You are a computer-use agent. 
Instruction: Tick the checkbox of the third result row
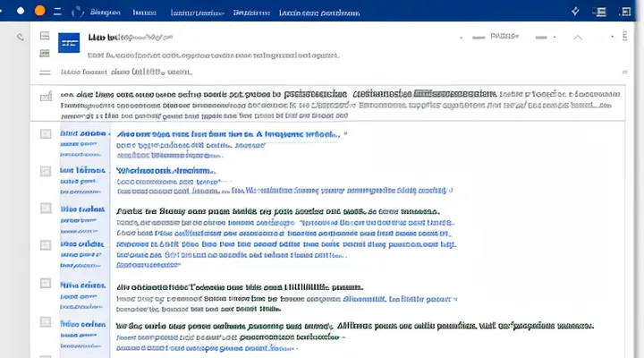(46, 208)
